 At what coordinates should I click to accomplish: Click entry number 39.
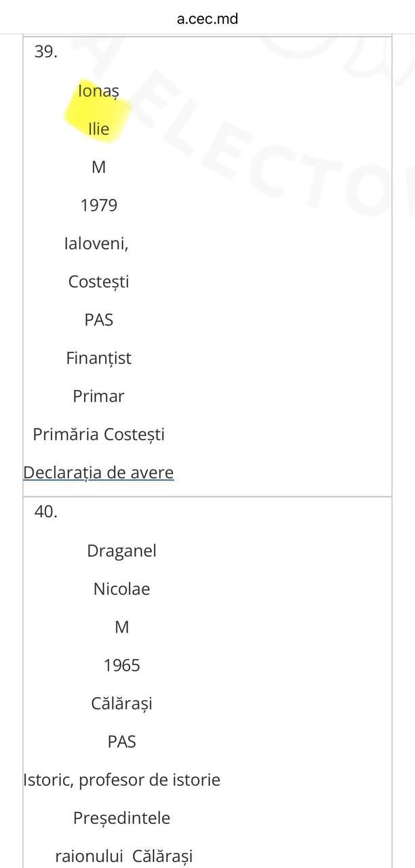45,52
